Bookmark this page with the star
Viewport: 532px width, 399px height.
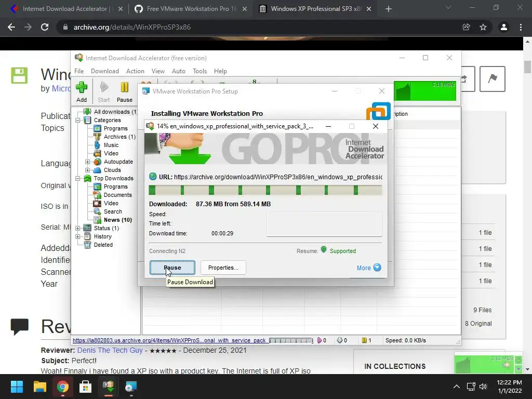coord(483,27)
